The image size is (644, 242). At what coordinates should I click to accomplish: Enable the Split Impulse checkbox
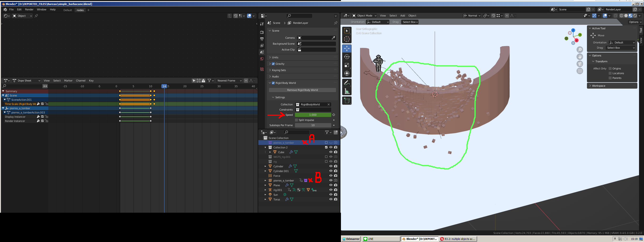coord(296,120)
